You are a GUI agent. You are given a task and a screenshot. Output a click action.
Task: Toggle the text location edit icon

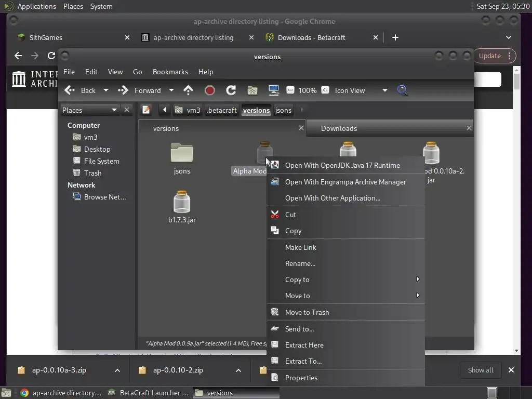(x=146, y=110)
